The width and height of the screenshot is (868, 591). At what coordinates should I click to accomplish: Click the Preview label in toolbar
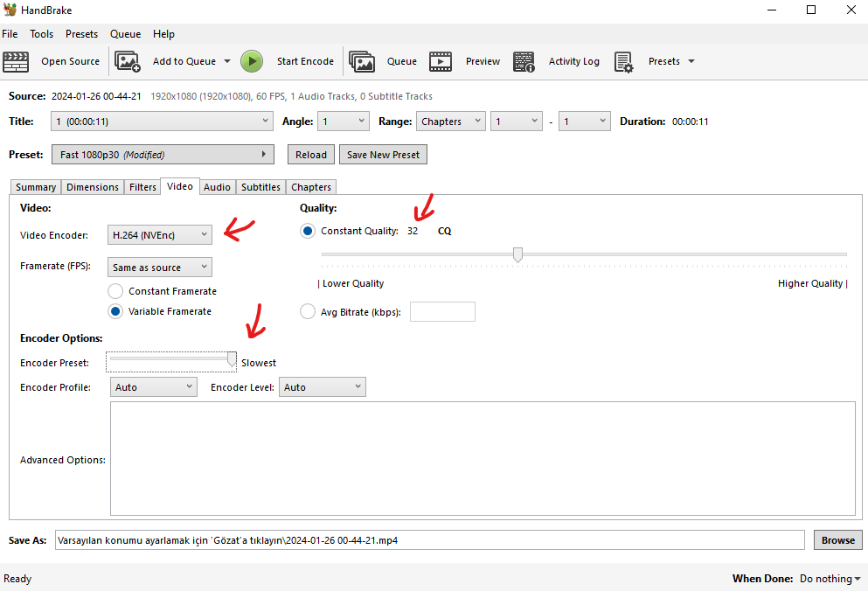[483, 61]
